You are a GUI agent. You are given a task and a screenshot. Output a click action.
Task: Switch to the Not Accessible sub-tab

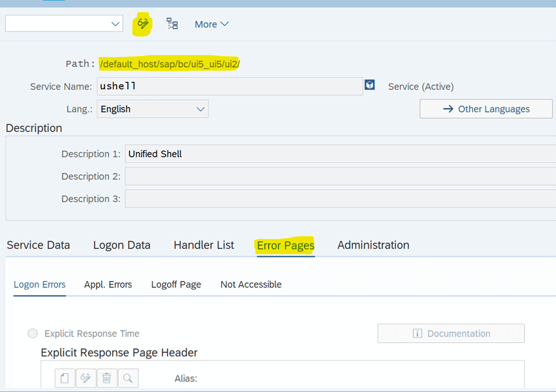click(x=251, y=284)
